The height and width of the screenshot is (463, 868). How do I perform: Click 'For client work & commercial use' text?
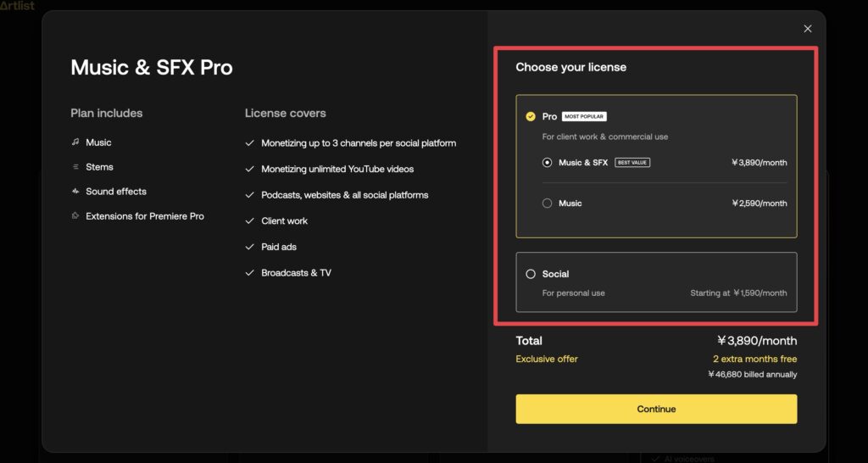605,137
